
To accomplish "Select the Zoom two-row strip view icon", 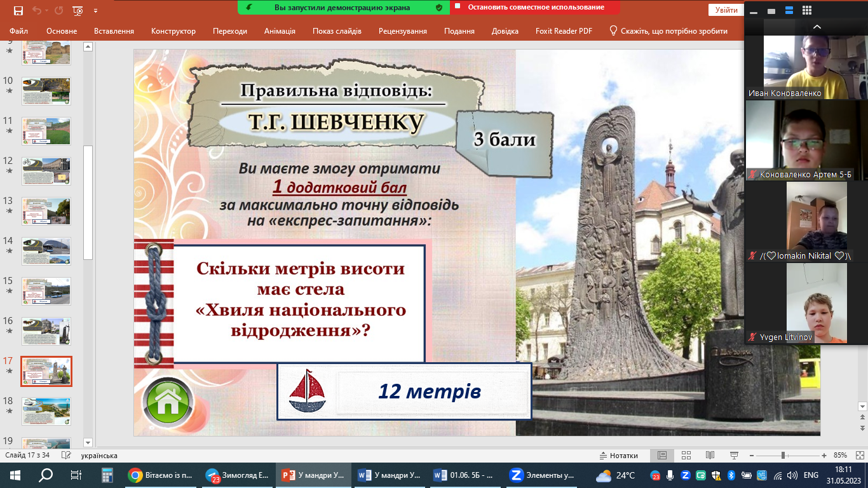I will coord(789,11).
